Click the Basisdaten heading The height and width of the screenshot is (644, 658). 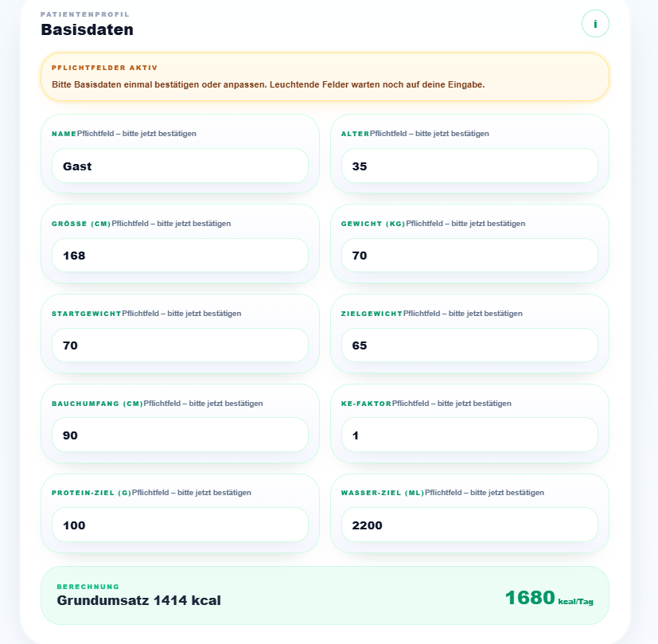88,30
